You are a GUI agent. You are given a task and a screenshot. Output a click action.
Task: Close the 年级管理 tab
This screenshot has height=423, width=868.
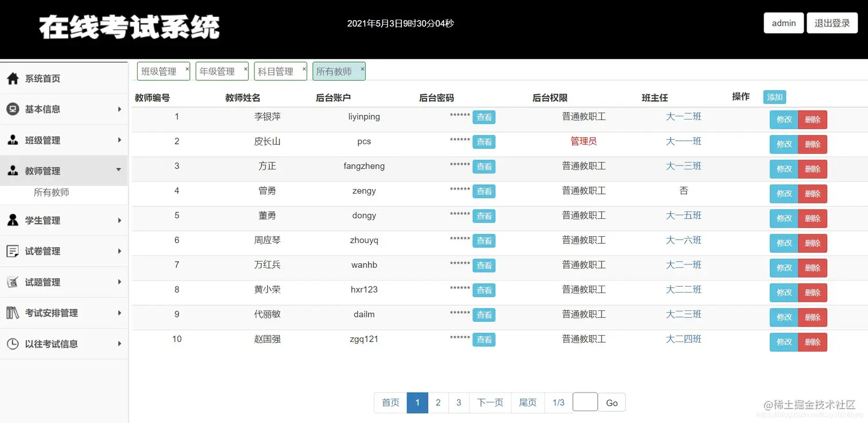coord(245,69)
